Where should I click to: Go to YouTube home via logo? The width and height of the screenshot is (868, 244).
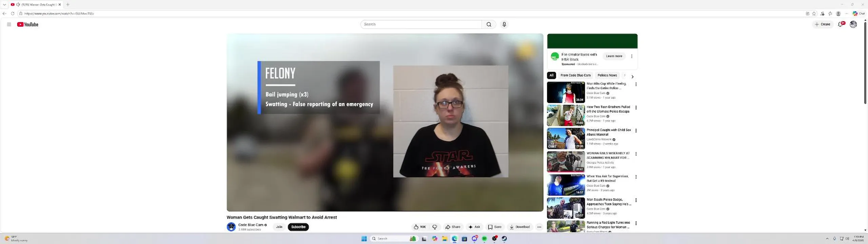[28, 24]
